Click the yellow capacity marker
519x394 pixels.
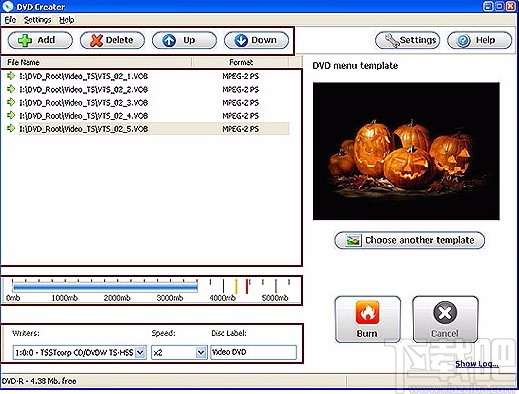click(236, 287)
